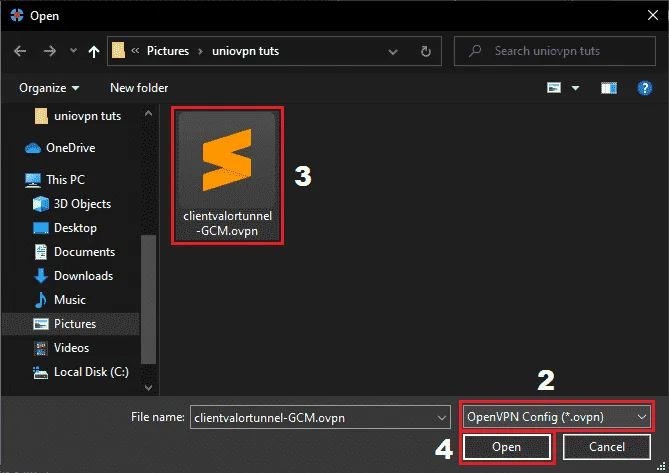
Task: Click the OneDrive cloud icon
Action: pyautogui.click(x=33, y=148)
